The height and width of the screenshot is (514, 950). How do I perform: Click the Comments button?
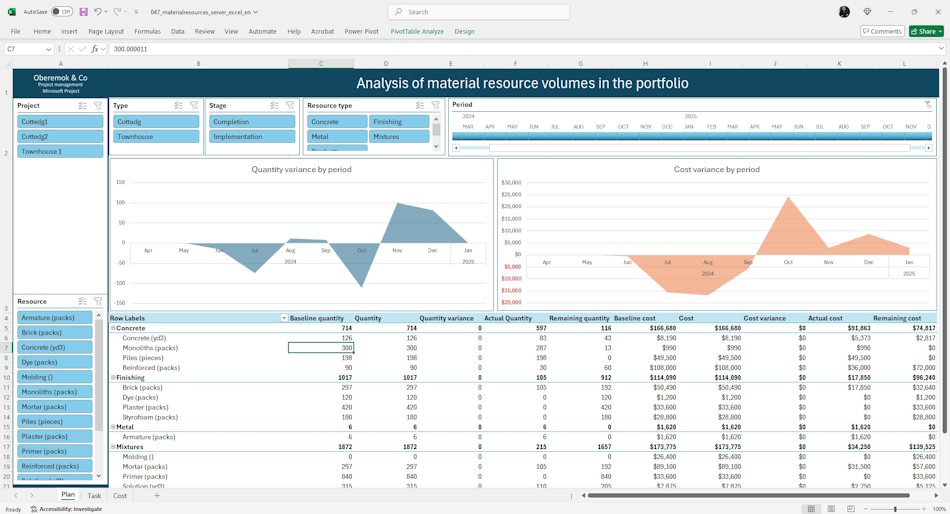(x=882, y=31)
